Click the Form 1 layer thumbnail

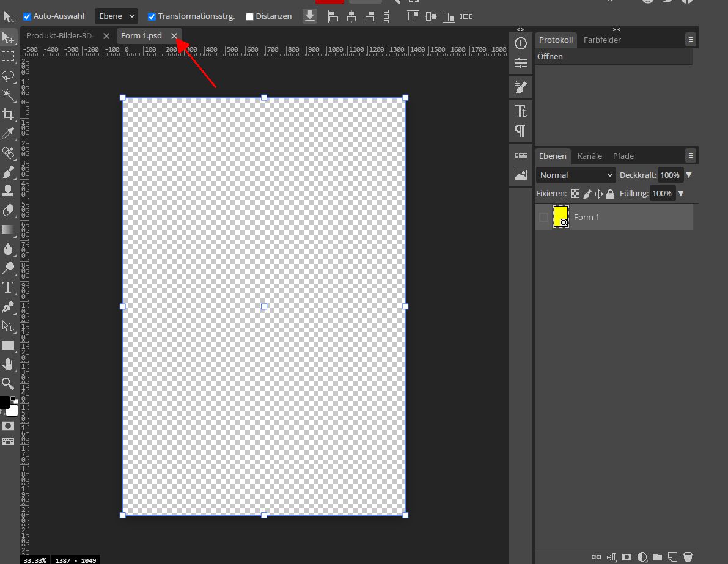[561, 217]
